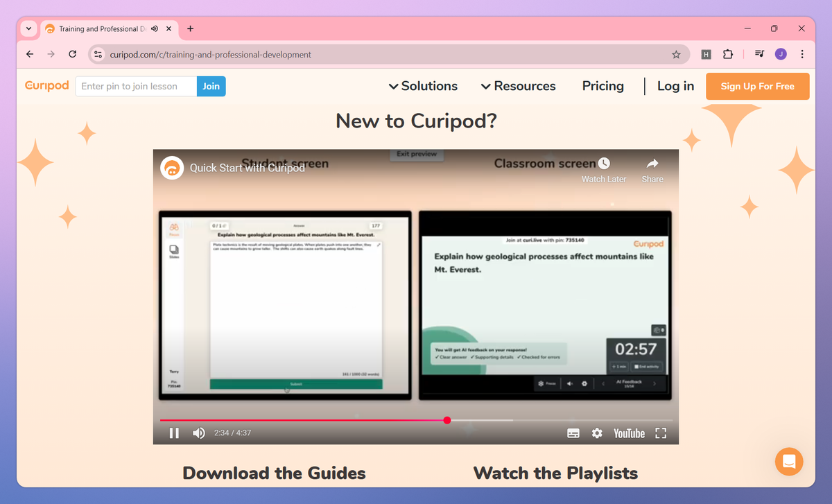Click the Curipod logo
Image resolution: width=832 pixels, height=504 pixels.
click(46, 86)
